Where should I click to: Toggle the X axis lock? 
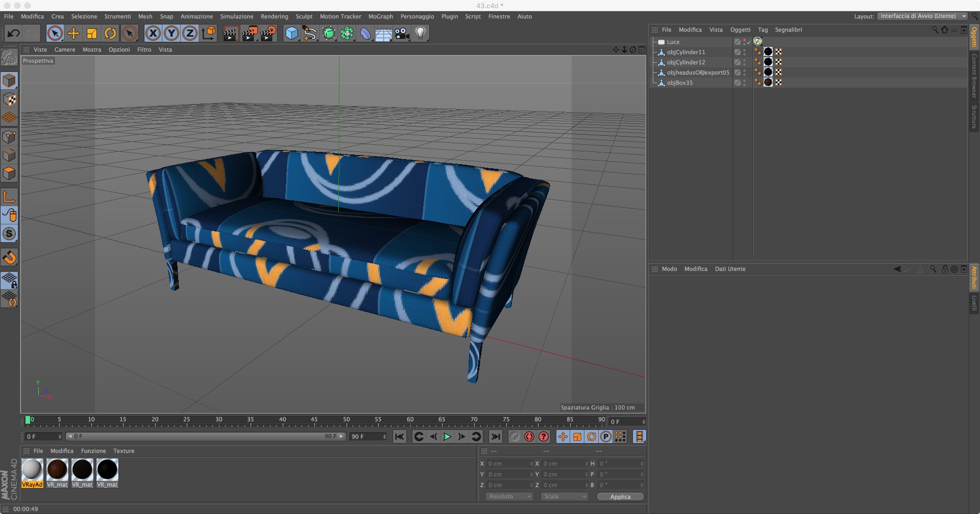pos(153,34)
